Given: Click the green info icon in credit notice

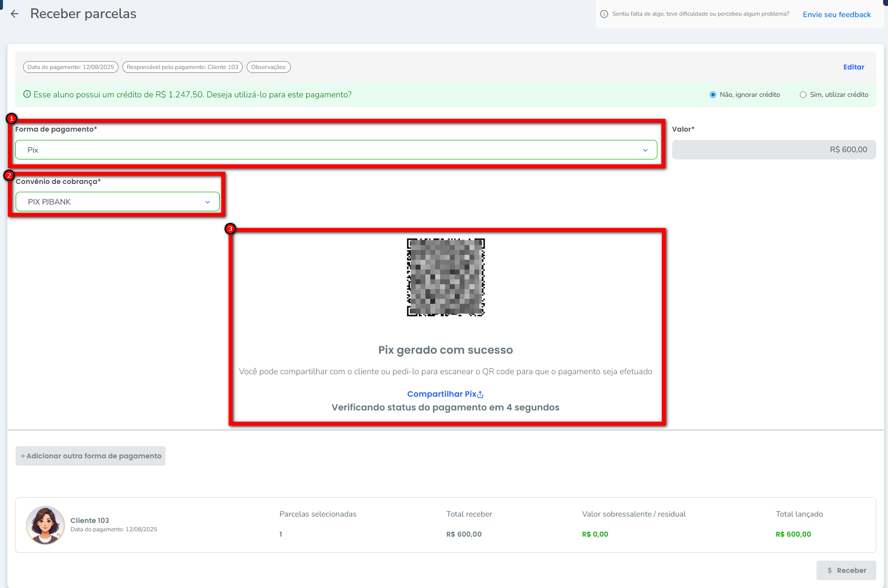Looking at the screenshot, I should 27,94.
